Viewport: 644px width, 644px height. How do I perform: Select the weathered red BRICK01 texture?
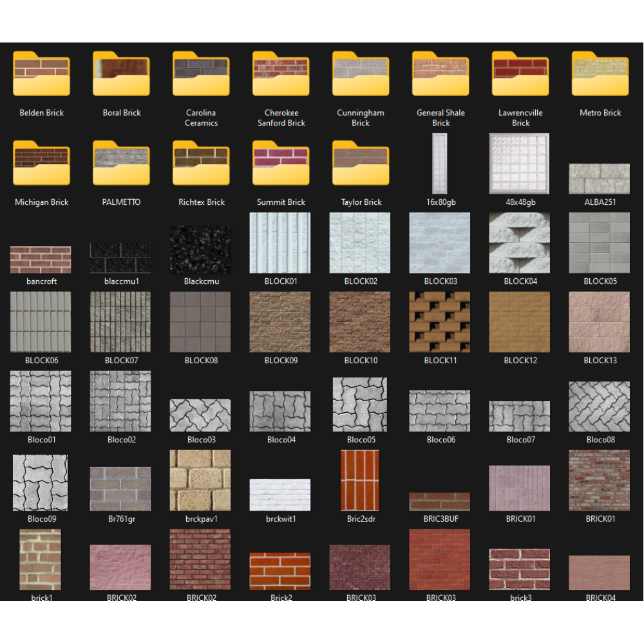(x=599, y=480)
